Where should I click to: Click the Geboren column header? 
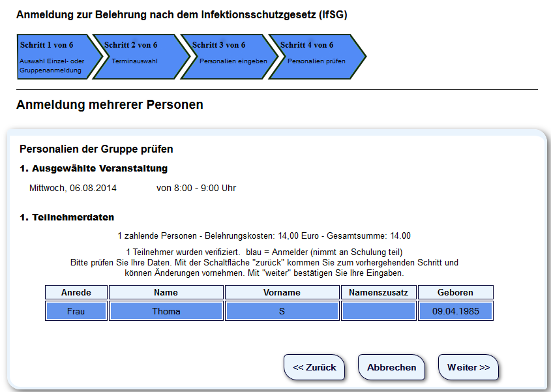(455, 292)
